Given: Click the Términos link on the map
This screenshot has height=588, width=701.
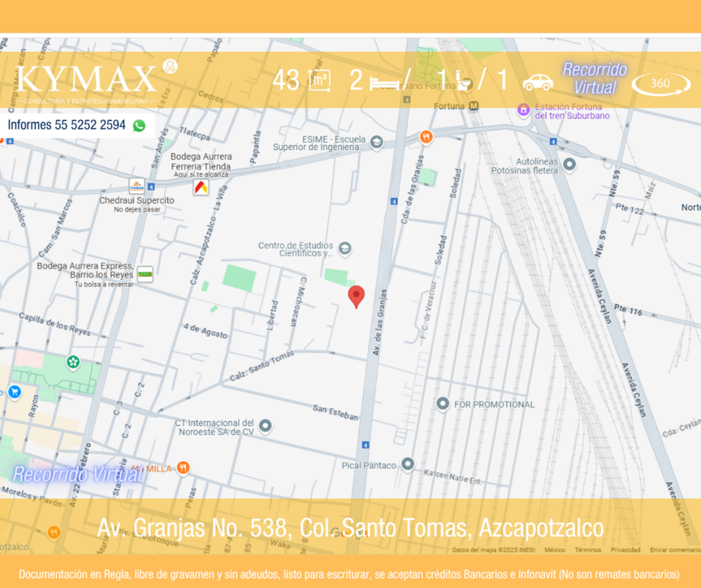Looking at the screenshot, I should pyautogui.click(x=588, y=550).
